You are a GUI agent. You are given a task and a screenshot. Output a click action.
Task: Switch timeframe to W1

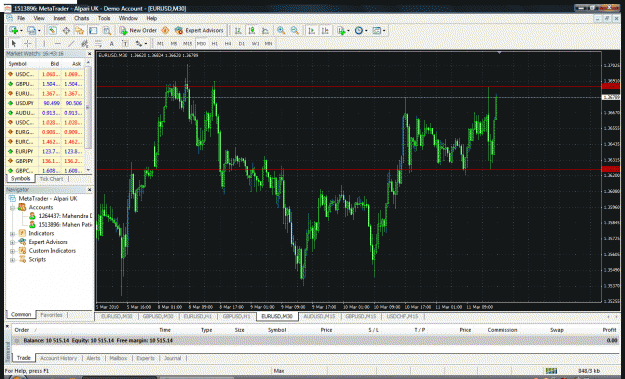pyautogui.click(x=256, y=44)
